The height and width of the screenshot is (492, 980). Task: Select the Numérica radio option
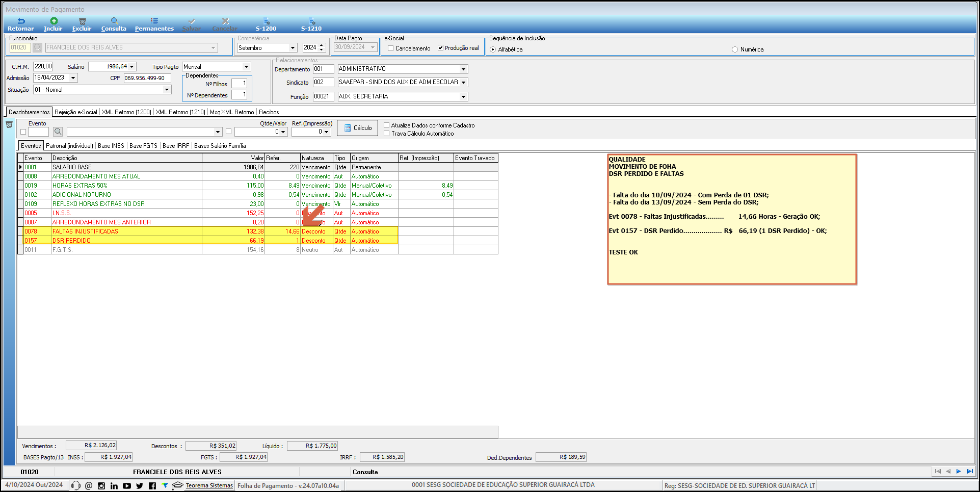pos(735,49)
